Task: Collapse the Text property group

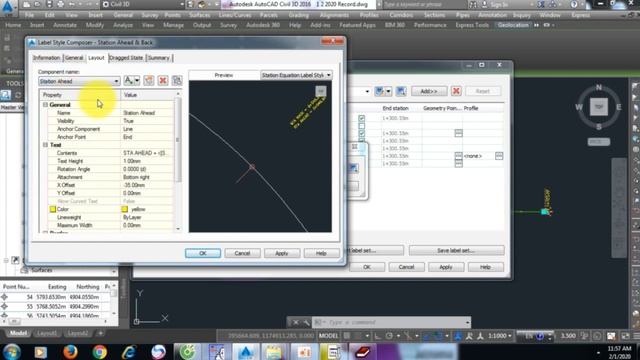Action: [45, 145]
